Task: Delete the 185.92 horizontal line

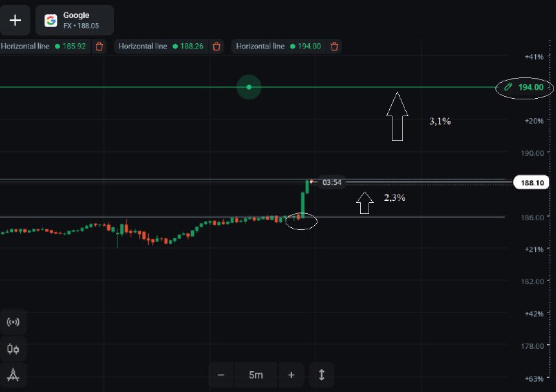Action: (x=99, y=47)
